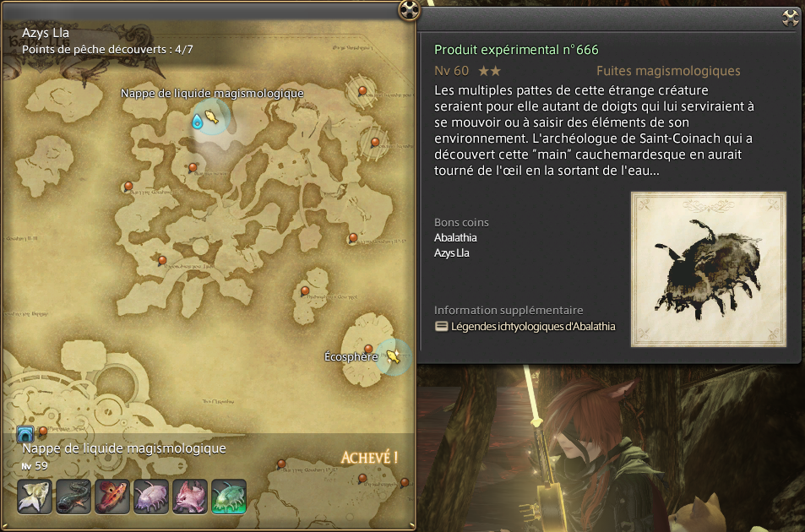
Task: Click the blue gateway icon on the map
Action: tap(25, 434)
